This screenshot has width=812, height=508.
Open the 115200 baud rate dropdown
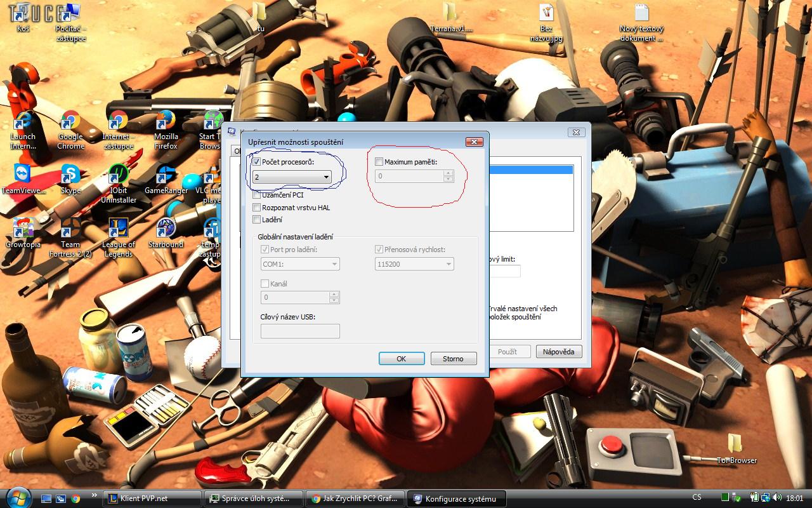coord(414,264)
